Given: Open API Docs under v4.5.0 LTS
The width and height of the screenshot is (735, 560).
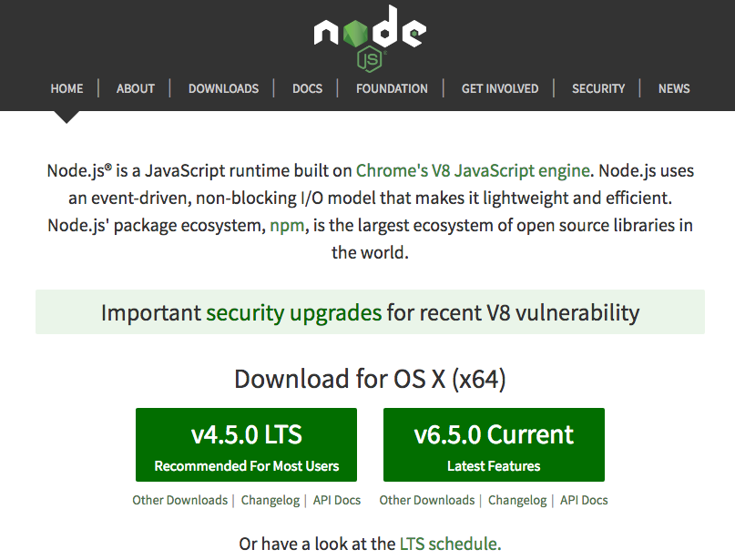Looking at the screenshot, I should pyautogui.click(x=337, y=500).
